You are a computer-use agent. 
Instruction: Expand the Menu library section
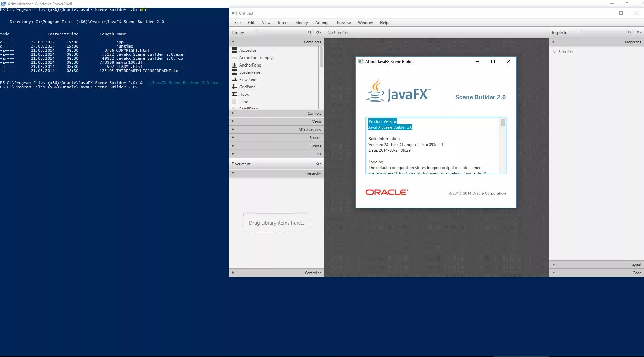tap(233, 121)
